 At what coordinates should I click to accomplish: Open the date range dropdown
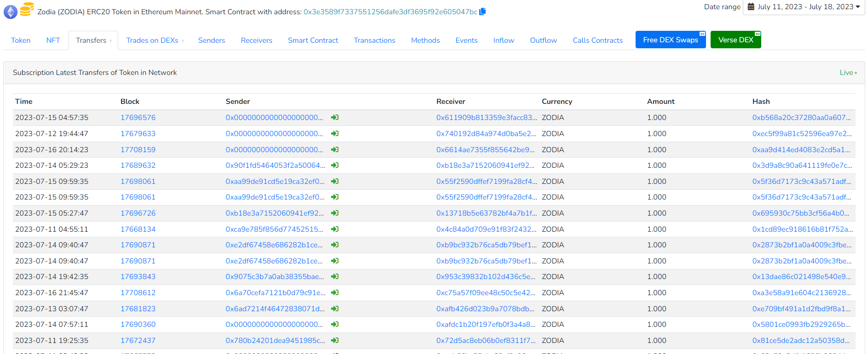[804, 7]
